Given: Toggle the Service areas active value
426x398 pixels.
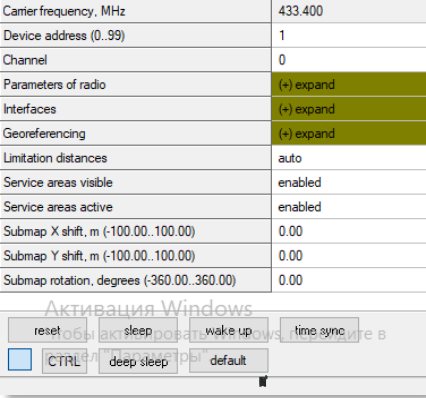Looking at the screenshot, I should tap(349, 207).
